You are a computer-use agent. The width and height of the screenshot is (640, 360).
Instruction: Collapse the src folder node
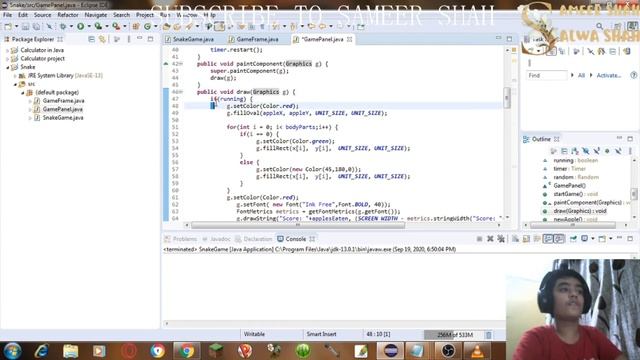tap(15, 84)
